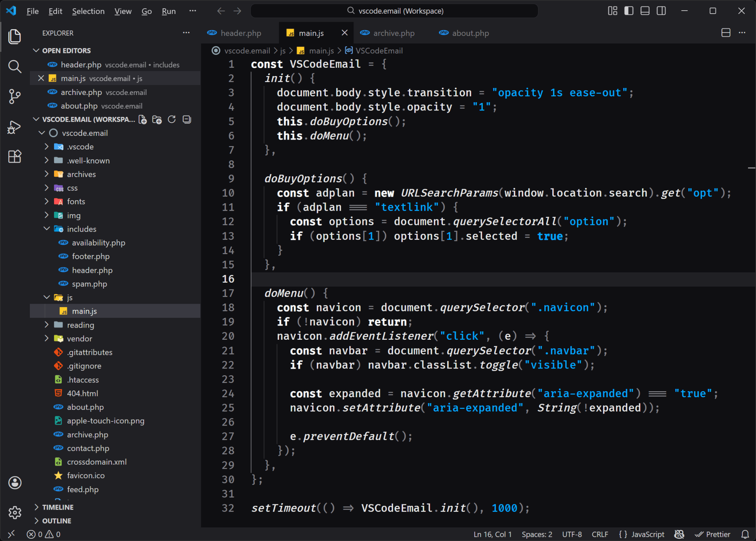Click the Manage gear icon
The height and width of the screenshot is (541, 756).
(14, 513)
